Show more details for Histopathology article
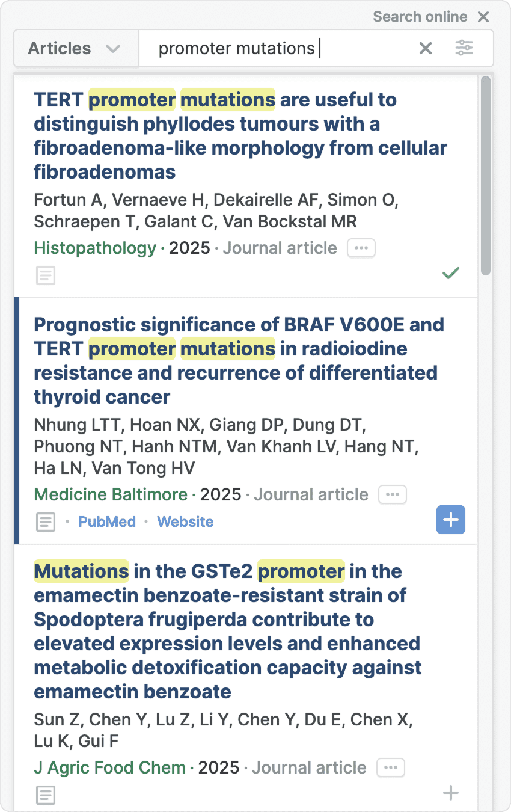The width and height of the screenshot is (511, 812). point(361,248)
